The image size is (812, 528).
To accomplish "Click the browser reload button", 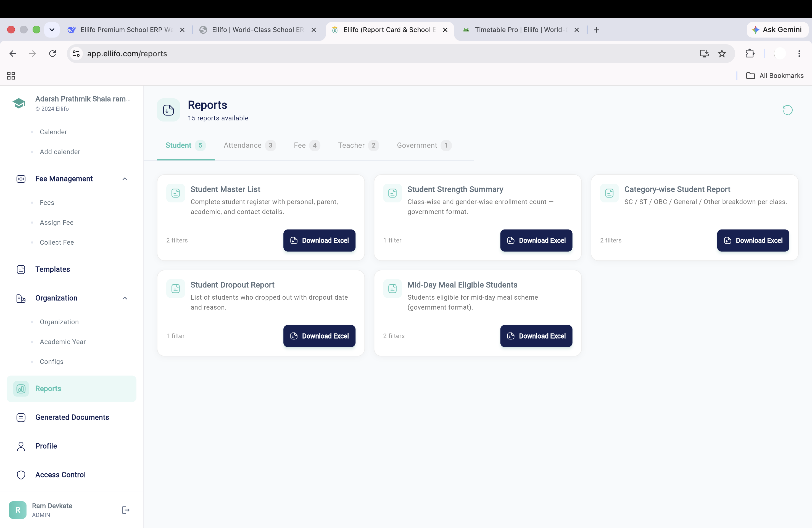I will [x=52, y=54].
